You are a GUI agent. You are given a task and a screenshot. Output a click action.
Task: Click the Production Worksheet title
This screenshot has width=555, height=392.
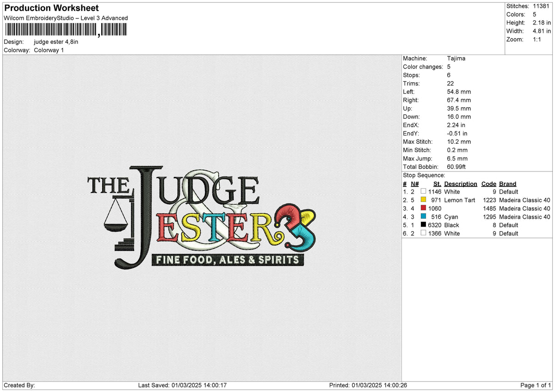click(51, 8)
